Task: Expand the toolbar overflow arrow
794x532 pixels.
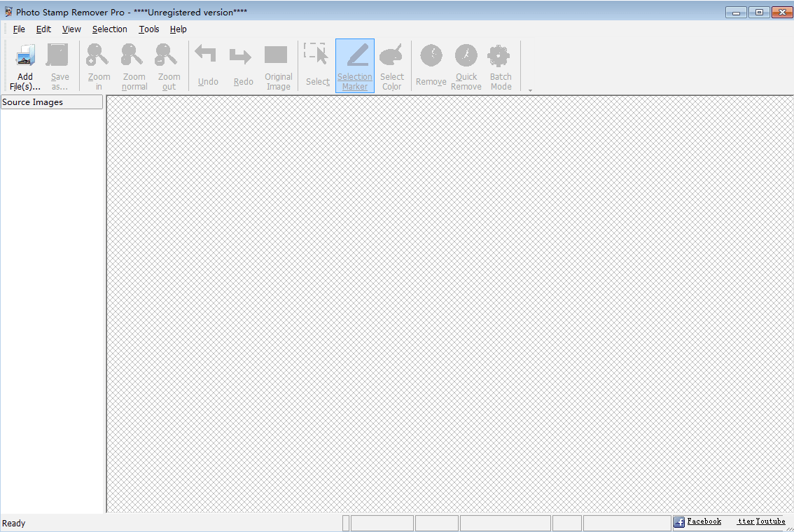Action: tap(530, 90)
